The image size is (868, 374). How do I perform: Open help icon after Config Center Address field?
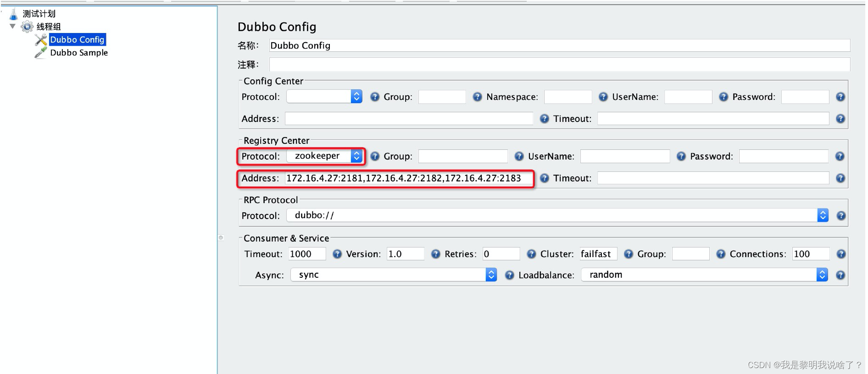[x=545, y=119]
